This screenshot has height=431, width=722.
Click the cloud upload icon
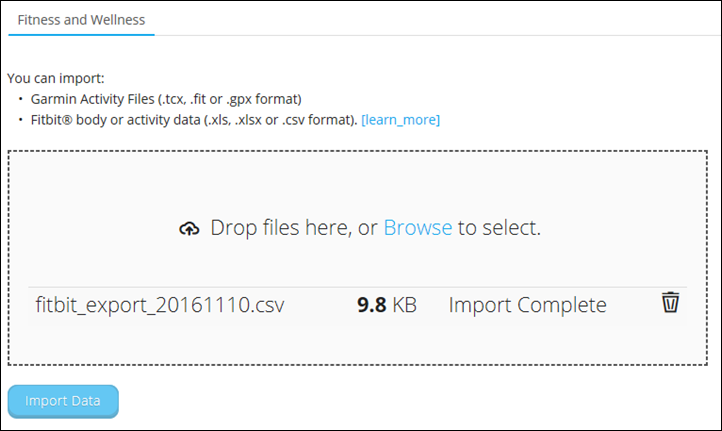[x=189, y=228]
